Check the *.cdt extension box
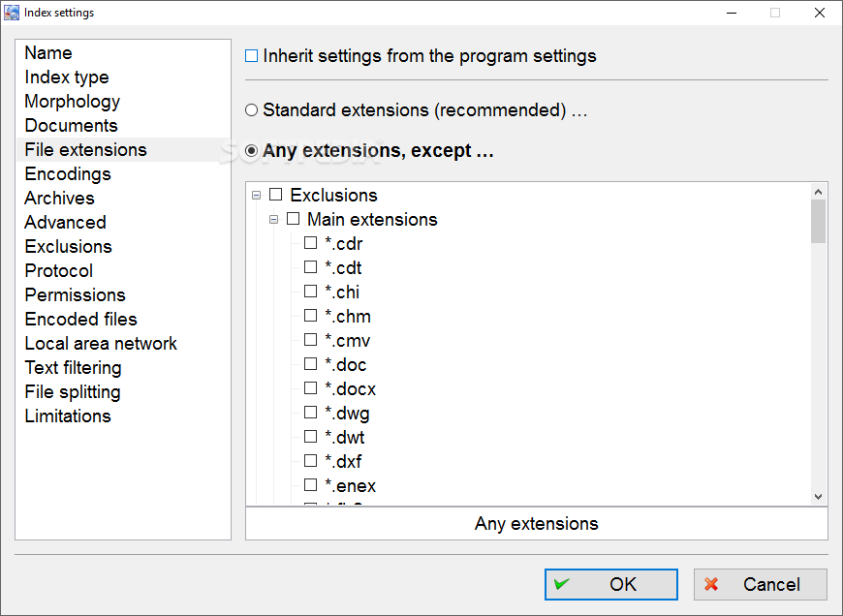Screen dimensions: 843x616 pos(311,267)
